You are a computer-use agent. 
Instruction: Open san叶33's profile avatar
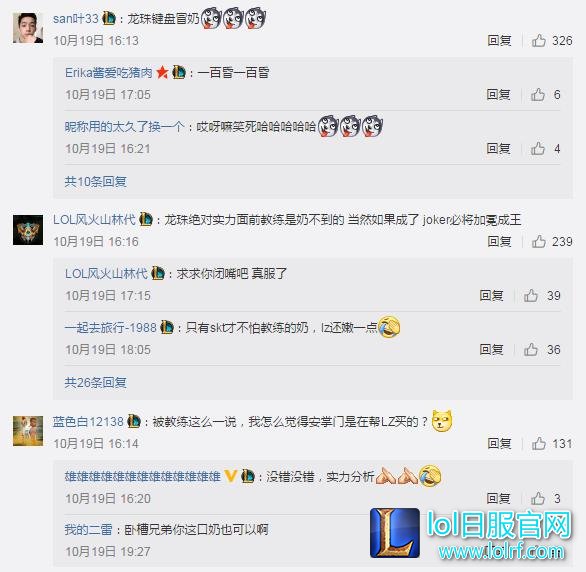tap(28, 28)
